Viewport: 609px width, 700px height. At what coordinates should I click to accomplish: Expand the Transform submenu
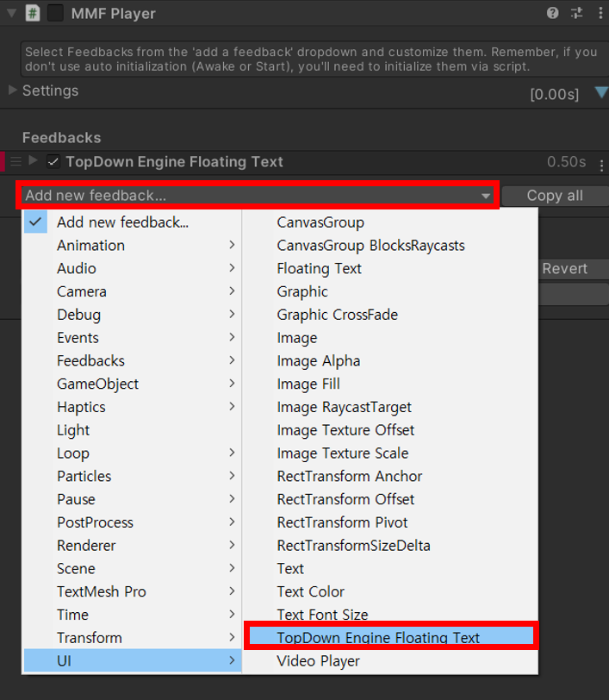point(133,638)
